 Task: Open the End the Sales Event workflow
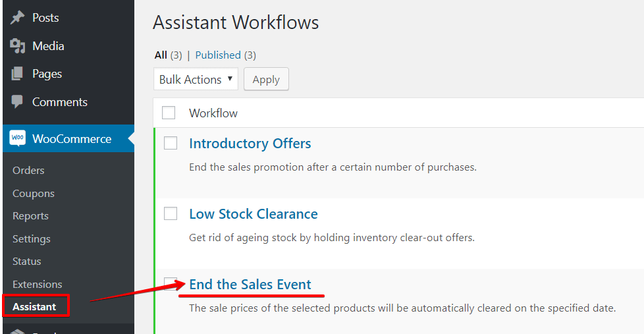250,285
